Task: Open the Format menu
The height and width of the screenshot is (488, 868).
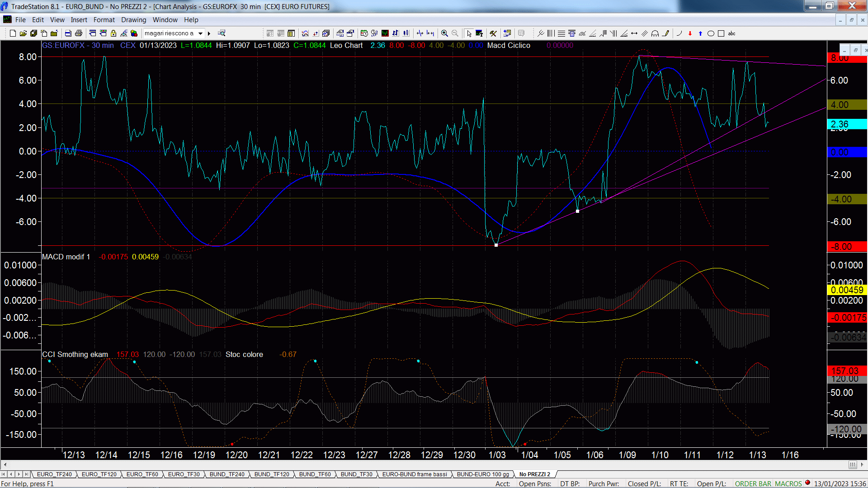Action: [x=104, y=20]
